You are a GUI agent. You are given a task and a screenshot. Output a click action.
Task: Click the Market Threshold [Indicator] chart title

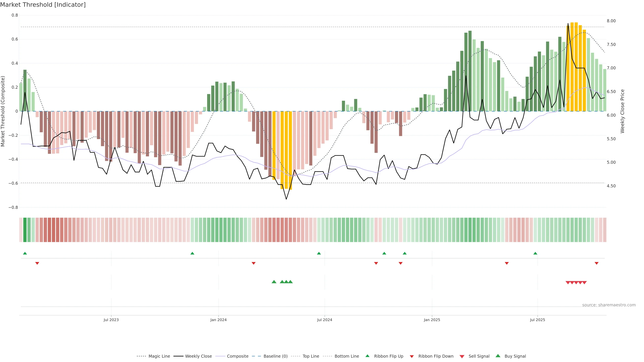click(x=43, y=5)
